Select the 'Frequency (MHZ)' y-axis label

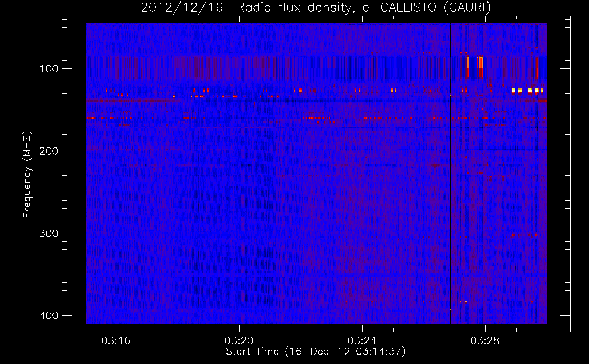coord(27,175)
